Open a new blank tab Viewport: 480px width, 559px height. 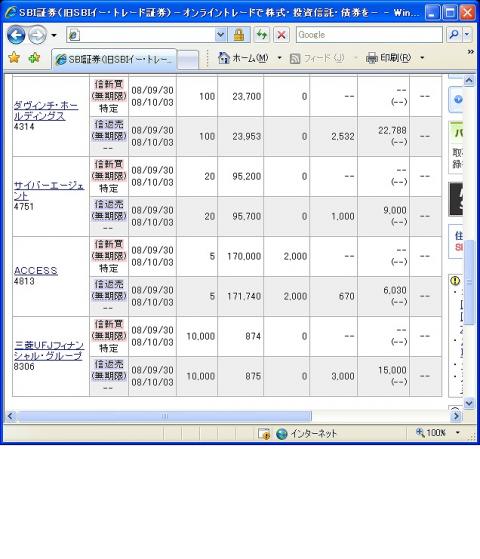click(x=188, y=60)
